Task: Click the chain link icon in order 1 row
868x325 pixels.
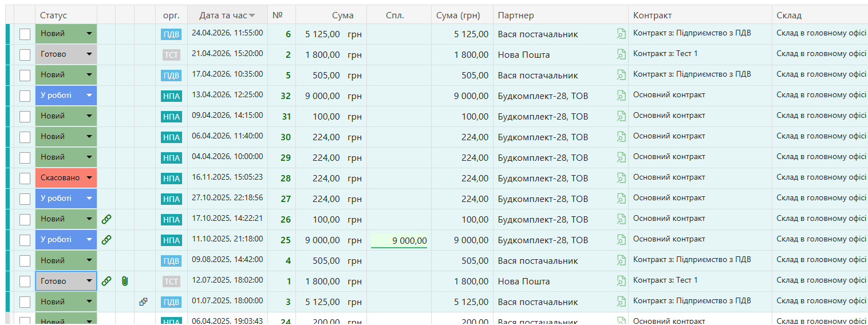Action: pos(106,281)
